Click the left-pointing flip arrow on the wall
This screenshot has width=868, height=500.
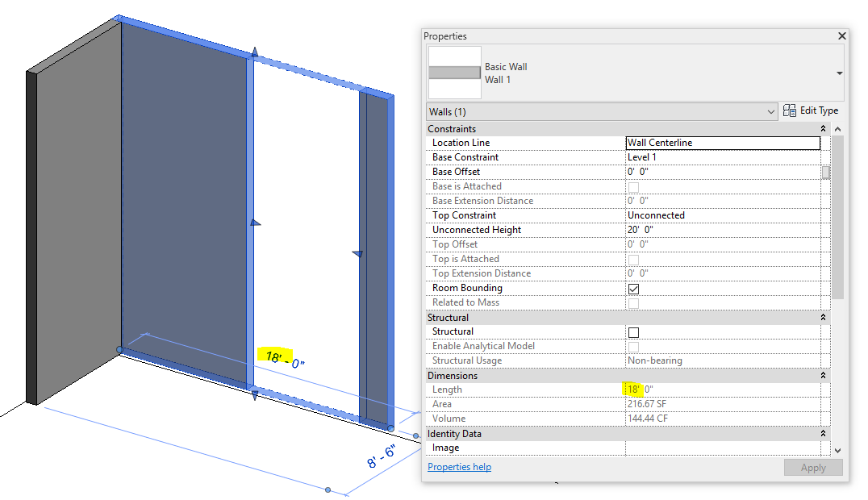(357, 253)
